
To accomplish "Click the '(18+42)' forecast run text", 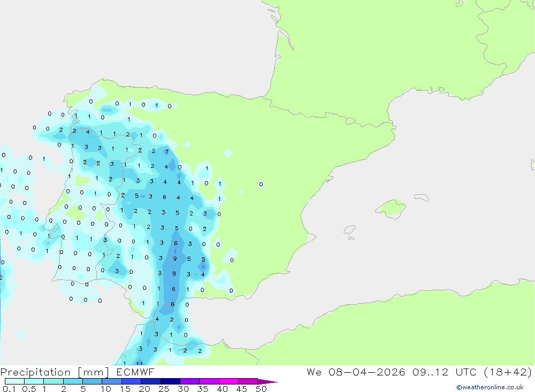I will pos(508,372).
